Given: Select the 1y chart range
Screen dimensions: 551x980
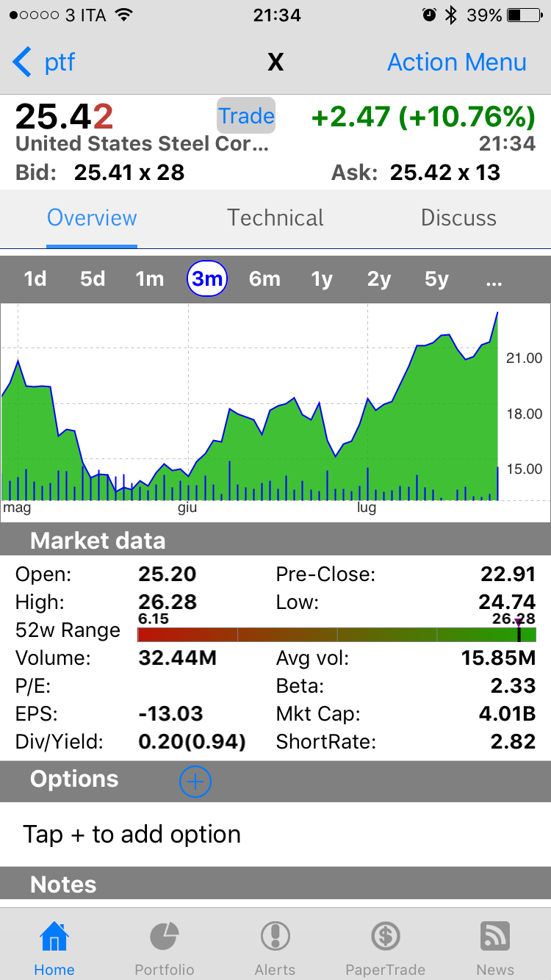Looking at the screenshot, I should (322, 279).
